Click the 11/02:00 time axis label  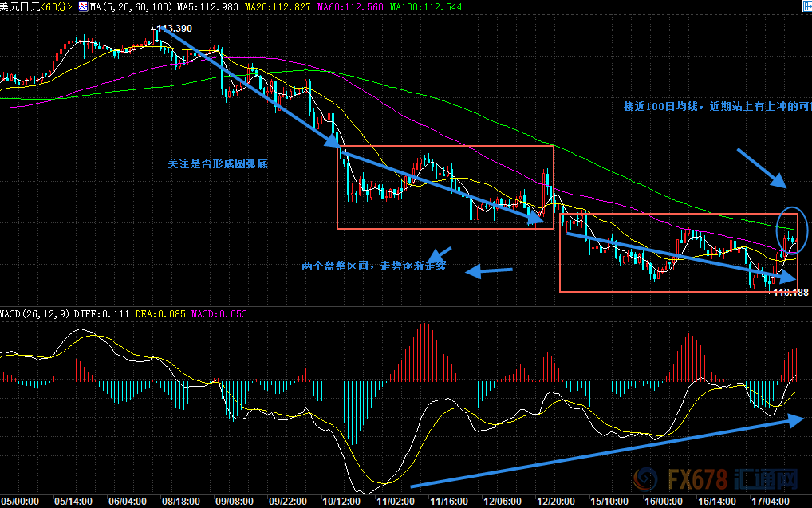coord(394,502)
